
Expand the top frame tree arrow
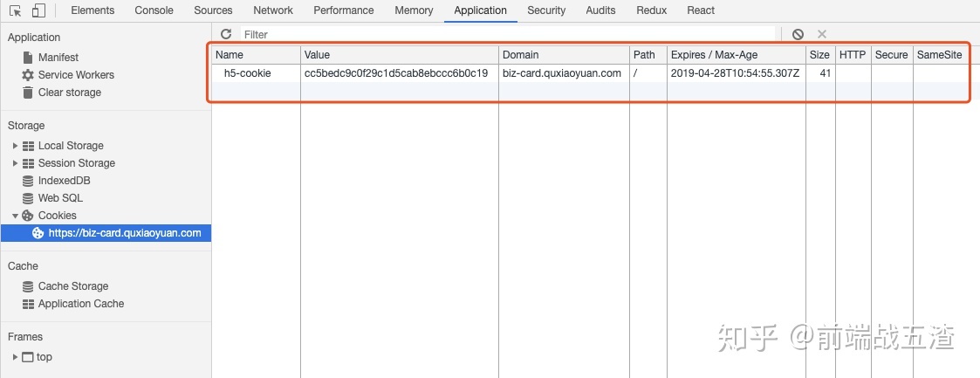(x=15, y=357)
